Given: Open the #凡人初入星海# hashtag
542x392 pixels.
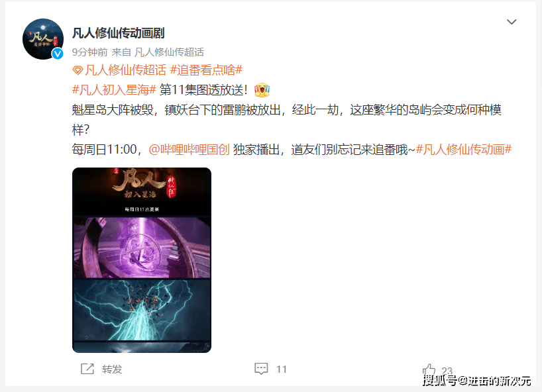Looking at the screenshot, I should coord(114,90).
